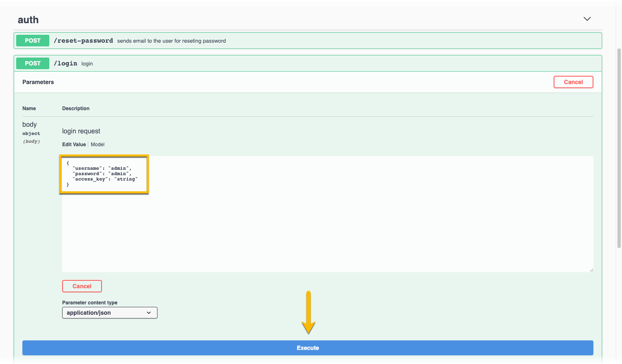Click the "login request" body description

81,131
